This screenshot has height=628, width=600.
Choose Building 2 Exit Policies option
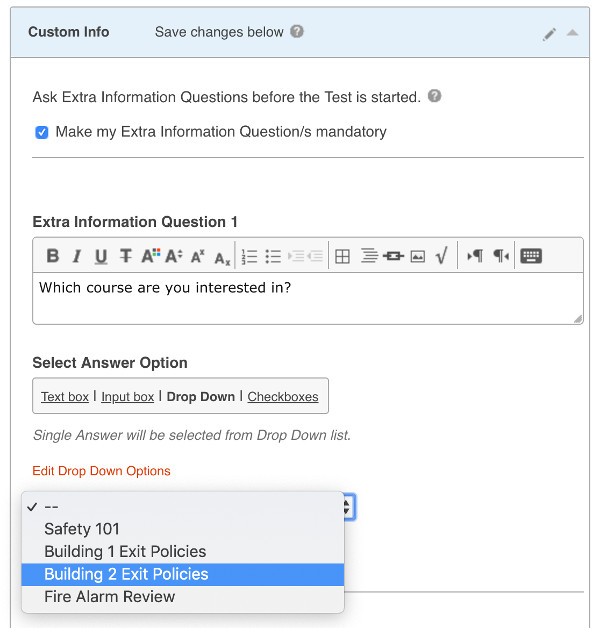[126, 574]
